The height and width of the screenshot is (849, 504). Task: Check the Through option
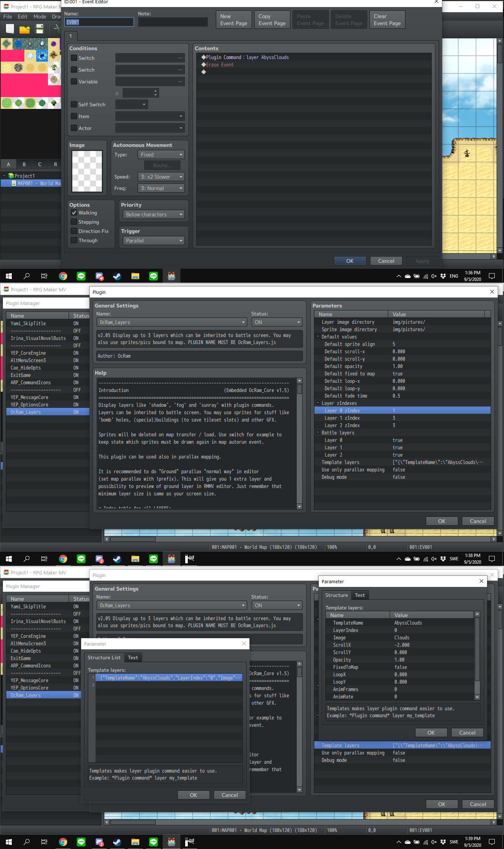click(74, 240)
